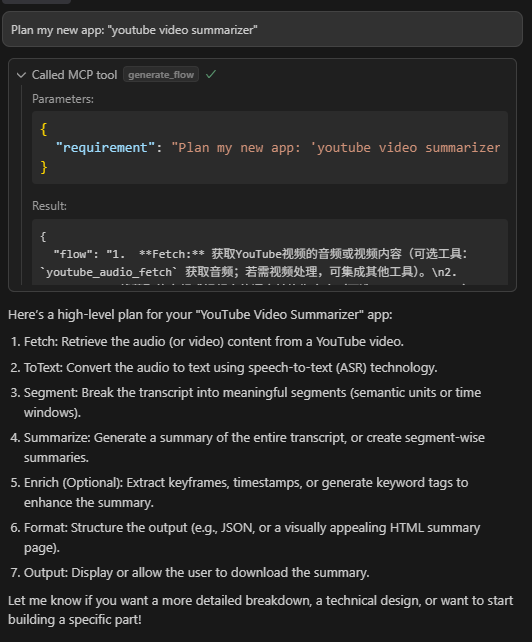Screen dimensions: 532x642
Task: Click the green success checkmark icon
Action: point(211,75)
